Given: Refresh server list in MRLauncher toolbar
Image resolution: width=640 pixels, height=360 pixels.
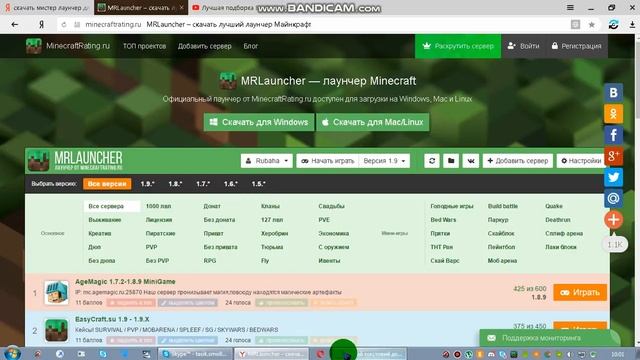Looking at the screenshot, I should [432, 161].
